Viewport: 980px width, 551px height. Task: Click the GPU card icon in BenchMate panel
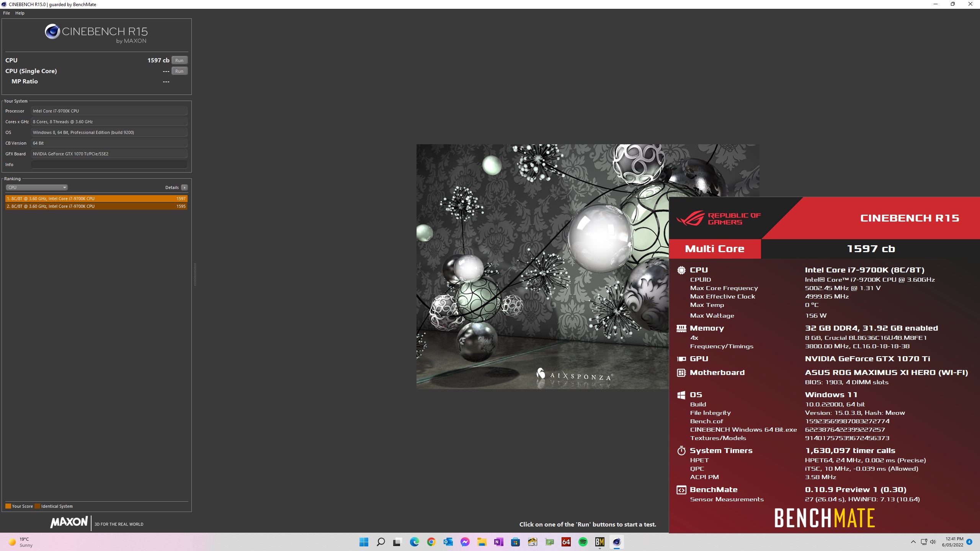[x=681, y=359]
